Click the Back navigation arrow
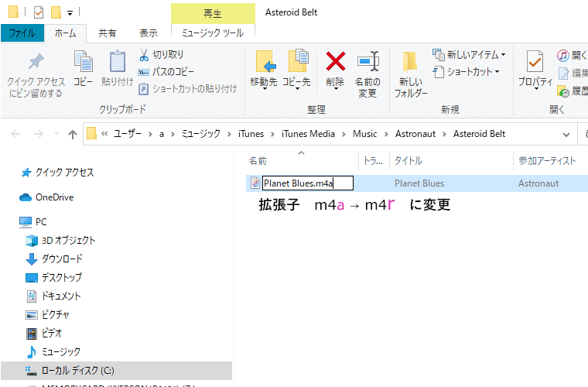The width and height of the screenshot is (588, 387). click(15, 134)
